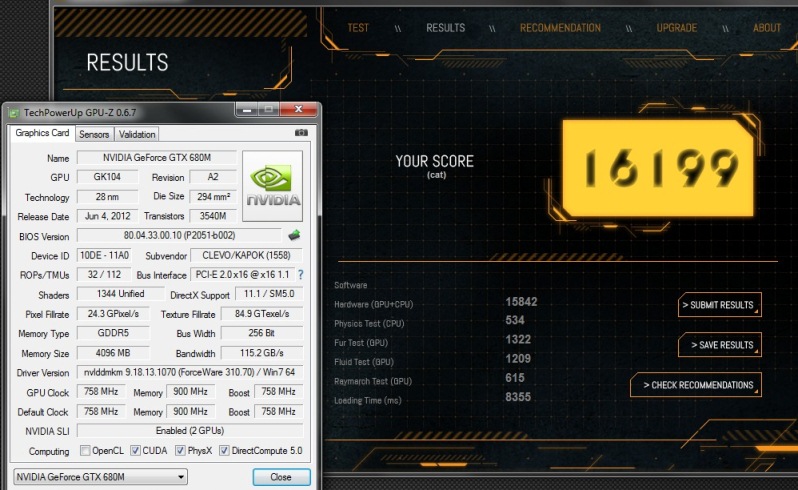Click the GPU-Z screenshot camera icon
The image size is (798, 490).
(x=301, y=132)
